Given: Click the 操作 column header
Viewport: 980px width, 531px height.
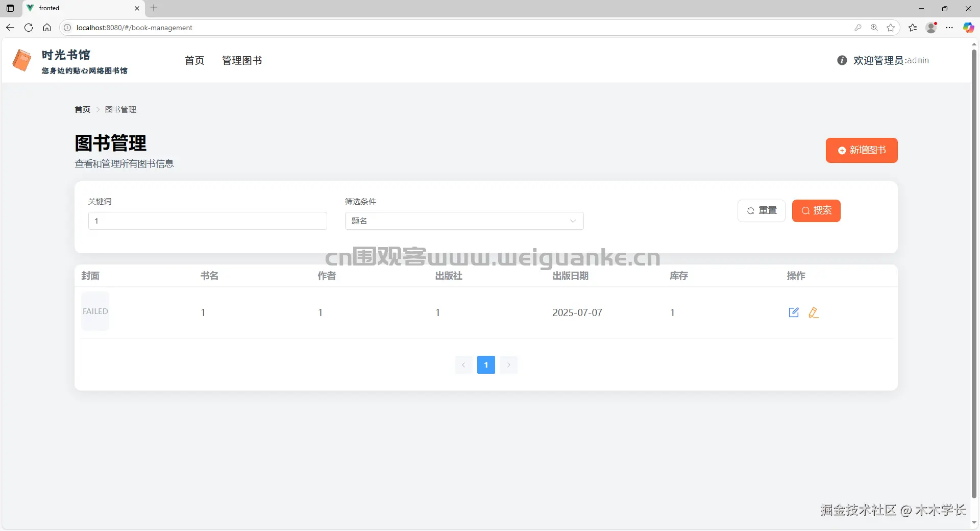Looking at the screenshot, I should click(x=796, y=276).
